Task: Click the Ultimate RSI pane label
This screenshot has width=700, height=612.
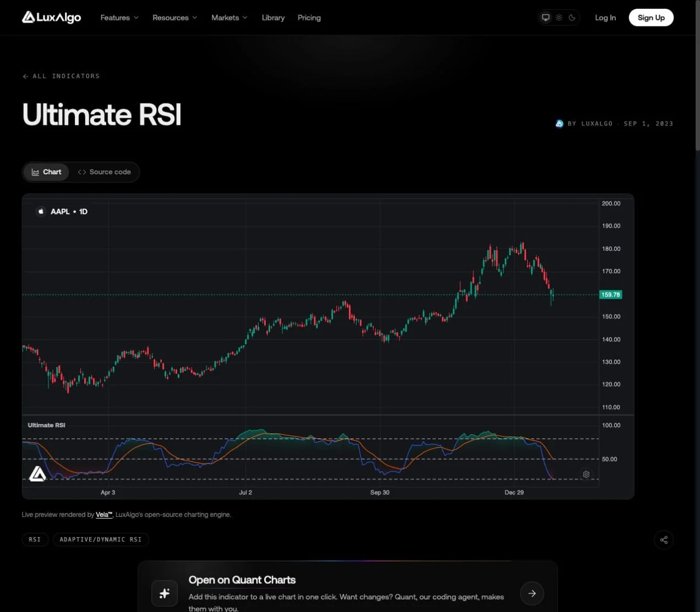Action: pos(47,425)
